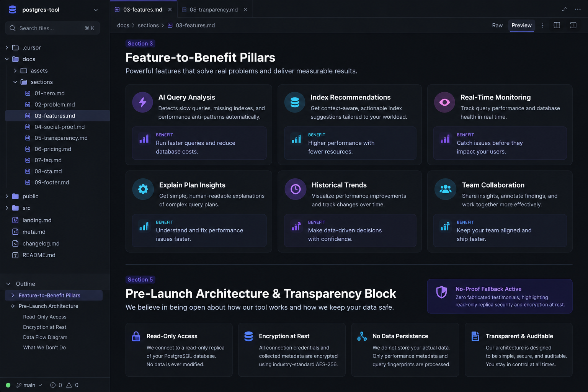
Task: Focus the Search files input
Action: (x=52, y=28)
